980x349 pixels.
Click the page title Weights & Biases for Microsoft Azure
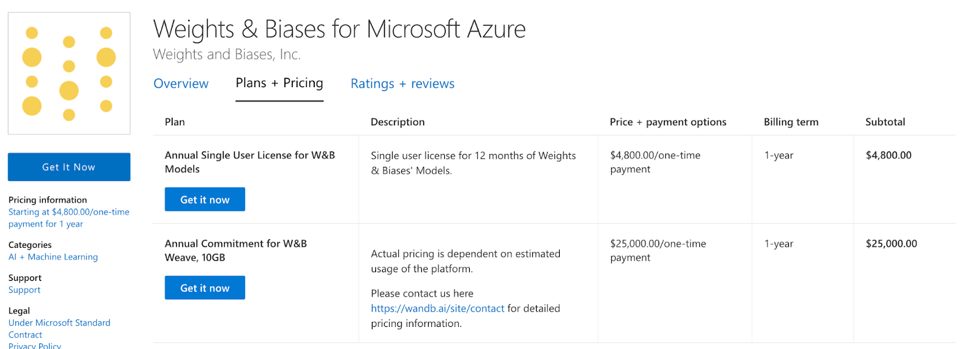[339, 29]
